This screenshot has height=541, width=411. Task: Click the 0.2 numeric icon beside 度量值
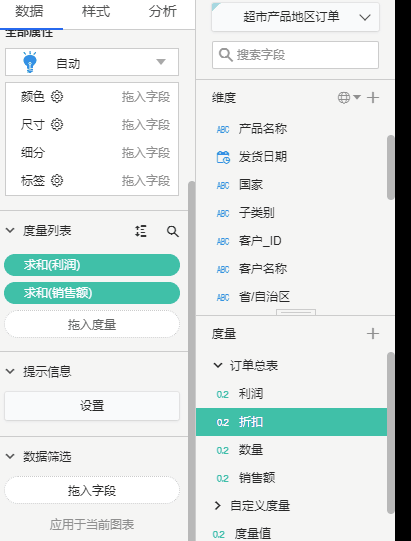219,534
